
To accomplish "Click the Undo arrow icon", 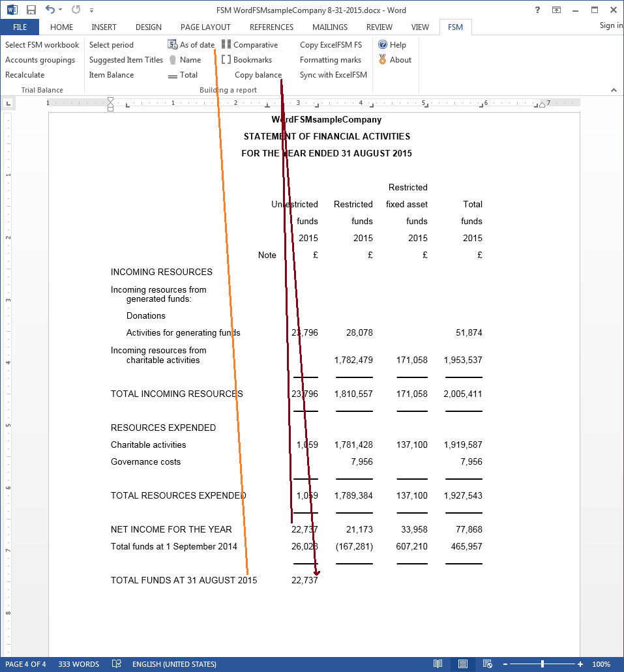I will pos(50,9).
